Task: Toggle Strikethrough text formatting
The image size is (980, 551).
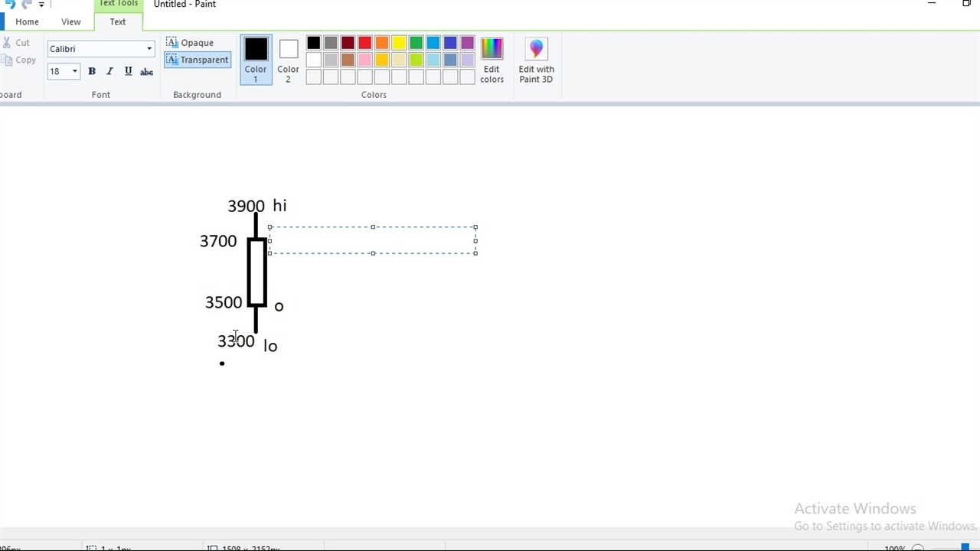Action: pyautogui.click(x=146, y=71)
